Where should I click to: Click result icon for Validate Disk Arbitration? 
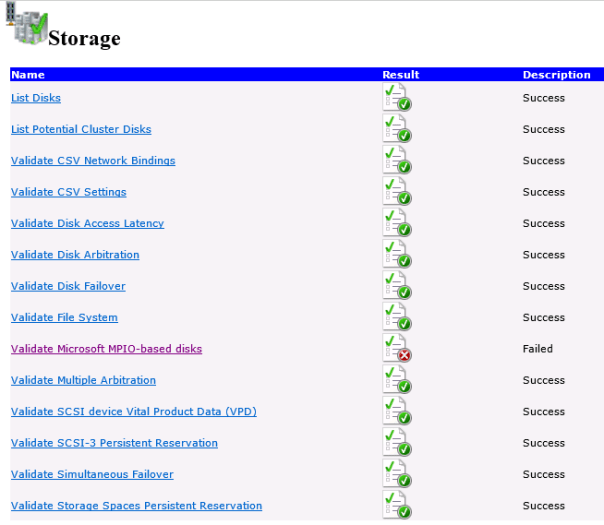tap(396, 255)
